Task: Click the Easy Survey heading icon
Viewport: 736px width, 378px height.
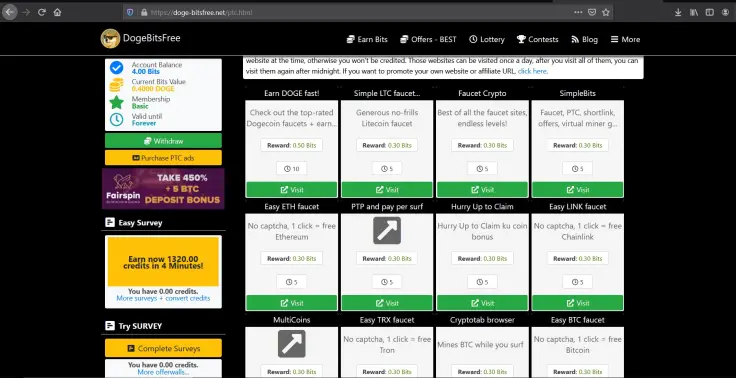Action: [x=110, y=223]
